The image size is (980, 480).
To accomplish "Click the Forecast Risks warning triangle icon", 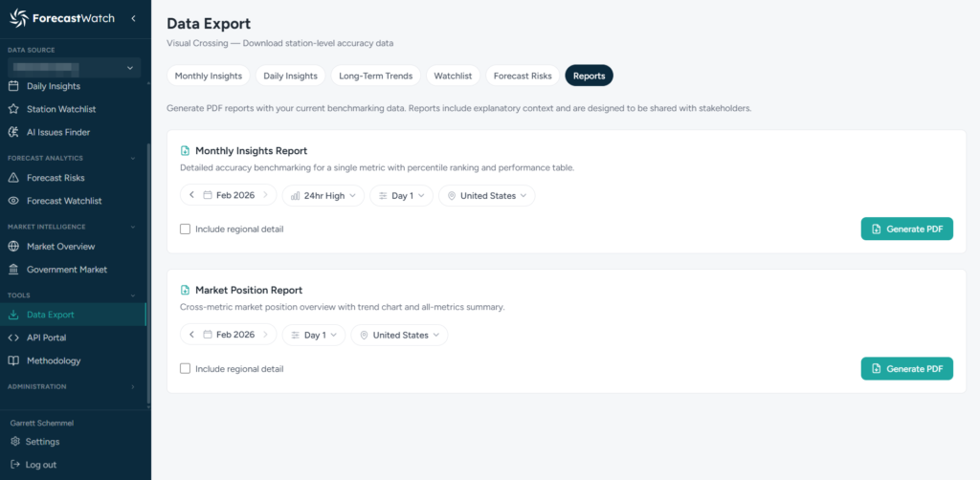I will point(13,178).
